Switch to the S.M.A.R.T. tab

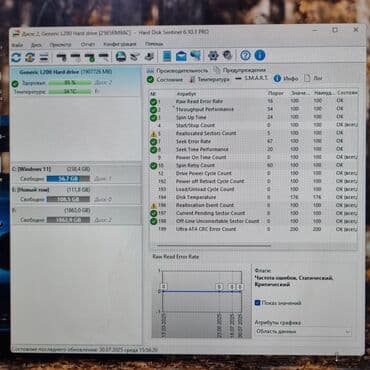coord(252,78)
